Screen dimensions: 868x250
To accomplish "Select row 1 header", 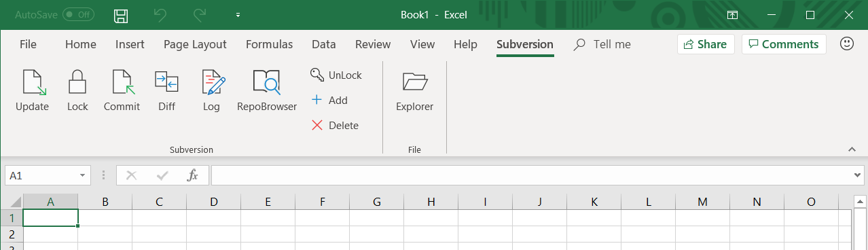I will [x=12, y=217].
